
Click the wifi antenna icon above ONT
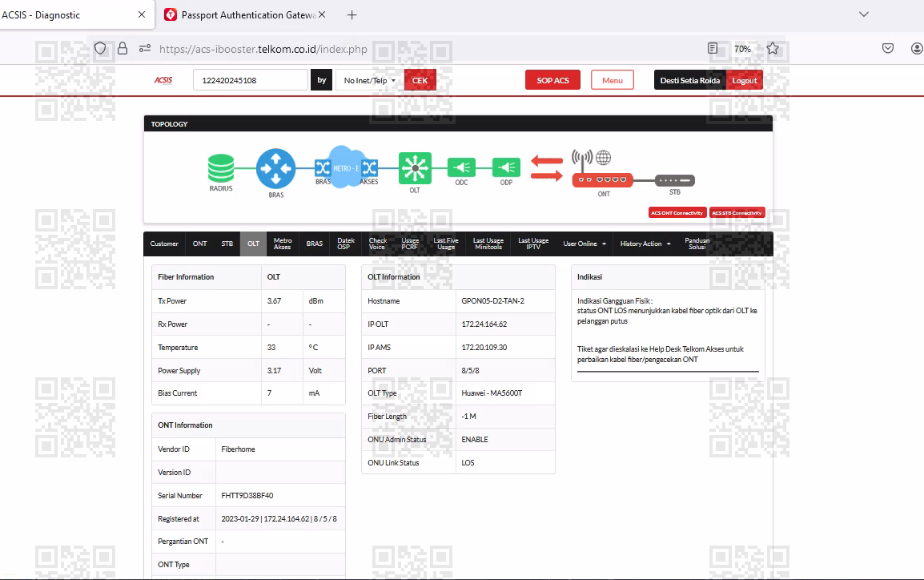coord(582,159)
